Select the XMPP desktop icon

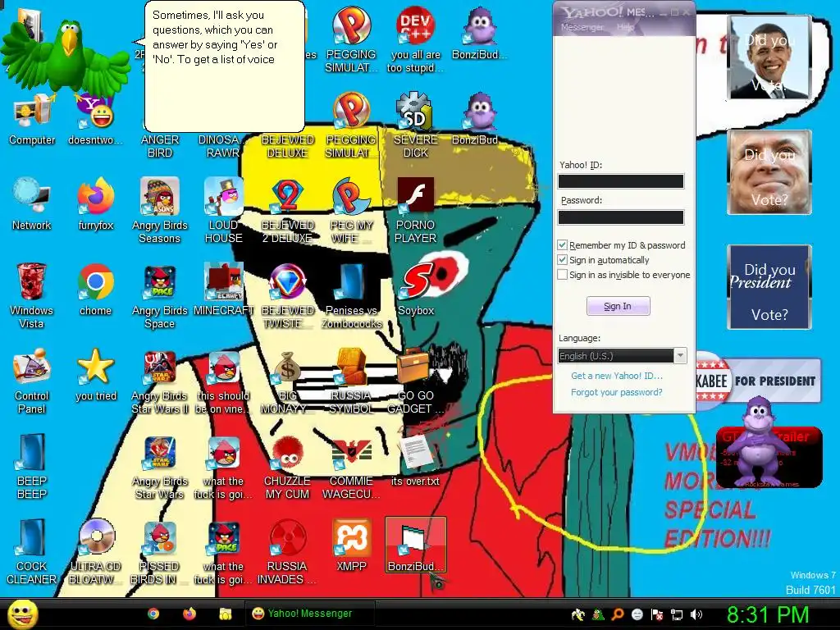pos(351,546)
